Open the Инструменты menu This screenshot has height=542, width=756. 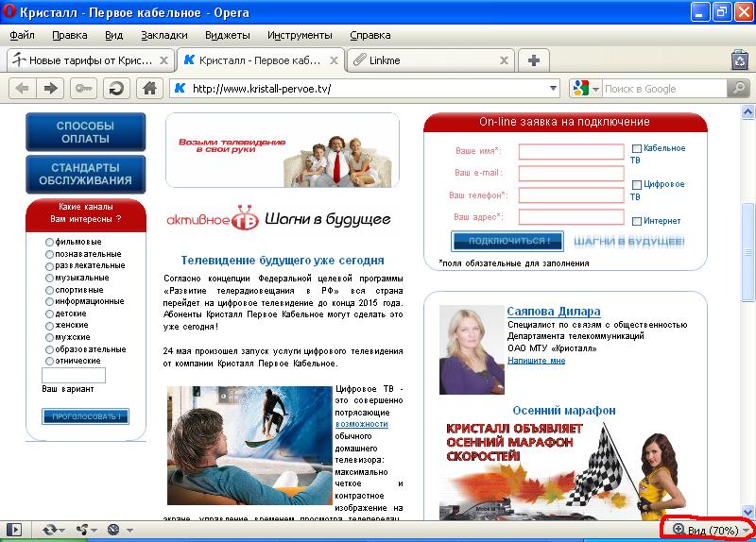point(300,35)
